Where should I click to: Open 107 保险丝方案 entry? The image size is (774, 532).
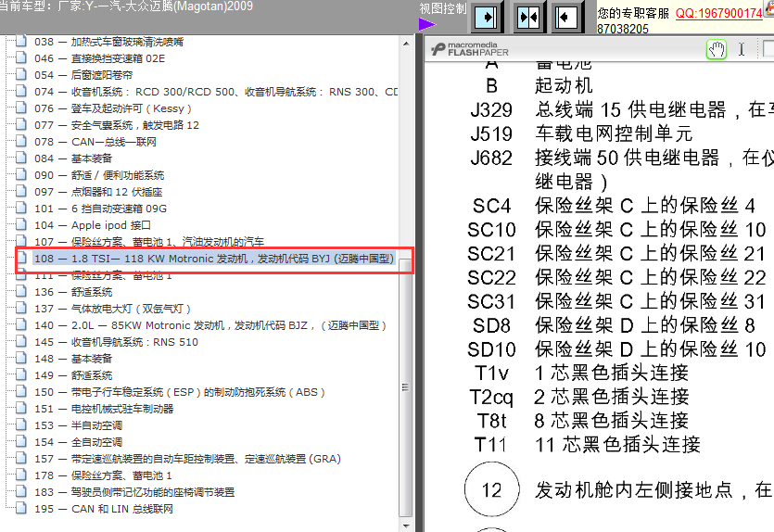[149, 242]
